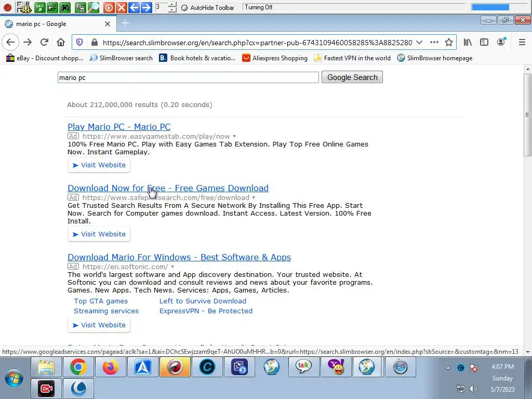Open 'Download Mario For Windows' Softonic link
Screen dimensions: 532x399
tap(179, 257)
